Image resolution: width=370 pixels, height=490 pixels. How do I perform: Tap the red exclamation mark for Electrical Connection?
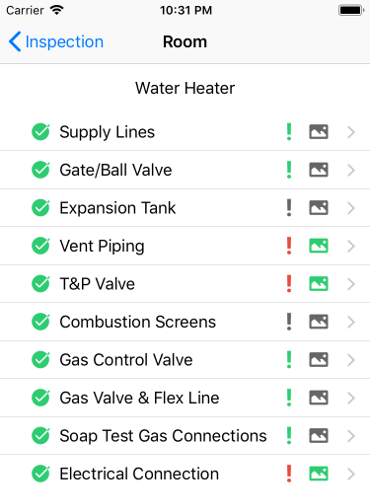click(289, 474)
